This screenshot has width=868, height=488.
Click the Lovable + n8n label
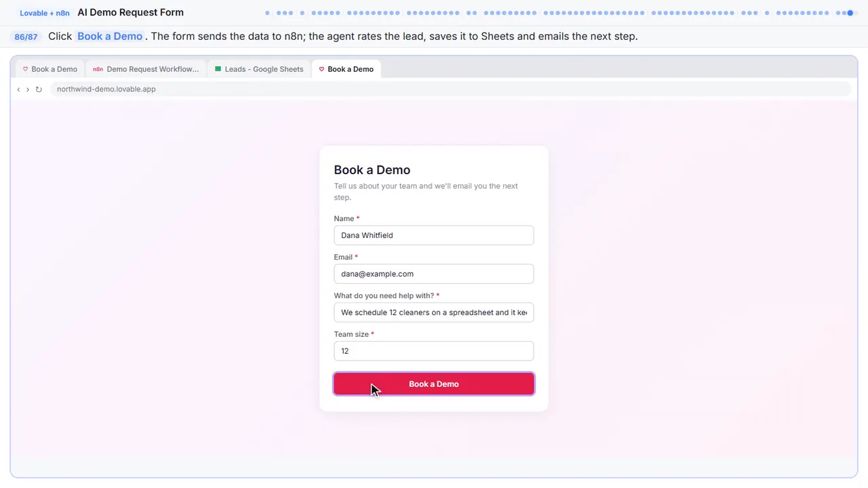coord(45,13)
